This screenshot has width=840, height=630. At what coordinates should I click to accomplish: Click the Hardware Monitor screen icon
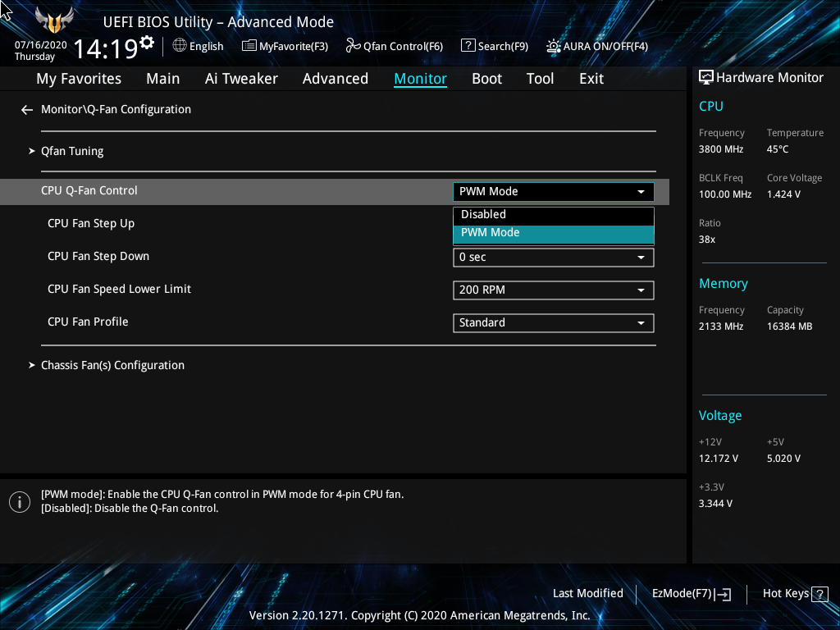pyautogui.click(x=706, y=78)
